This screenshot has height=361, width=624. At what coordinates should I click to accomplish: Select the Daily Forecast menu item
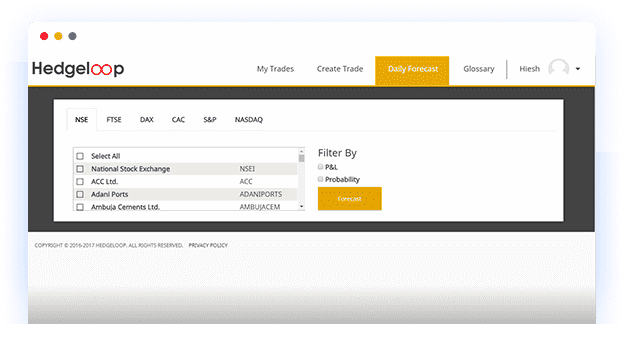(412, 70)
